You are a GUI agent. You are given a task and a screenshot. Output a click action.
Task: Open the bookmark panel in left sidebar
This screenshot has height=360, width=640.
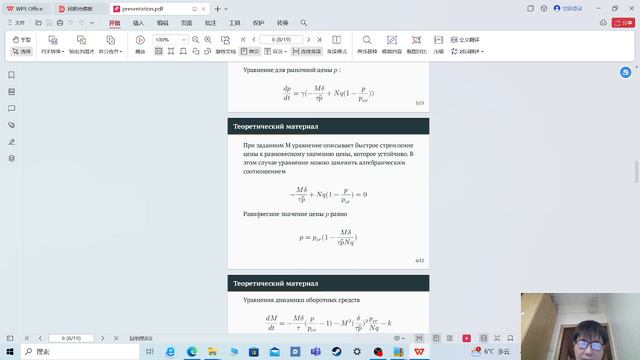click(x=11, y=75)
